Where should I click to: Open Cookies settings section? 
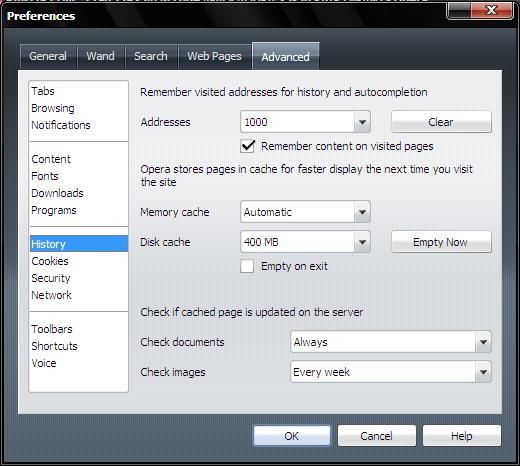click(x=79, y=261)
